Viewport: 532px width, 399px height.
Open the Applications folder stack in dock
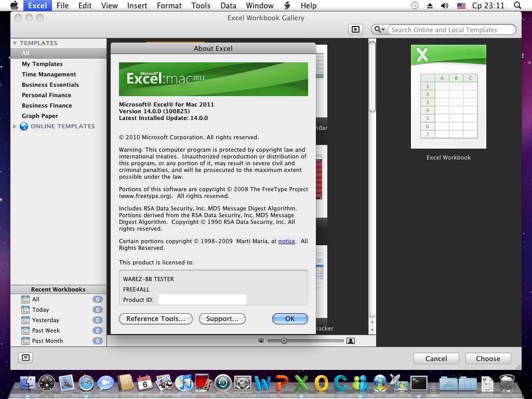[448, 384]
